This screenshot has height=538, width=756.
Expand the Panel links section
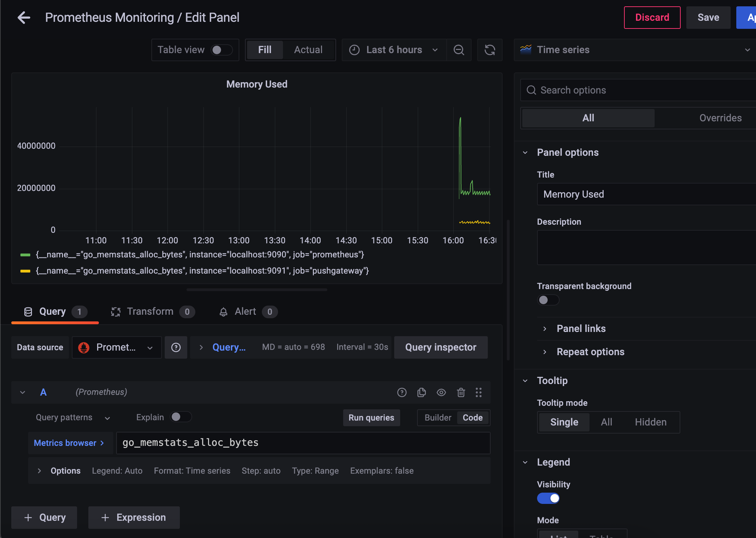pyautogui.click(x=581, y=329)
